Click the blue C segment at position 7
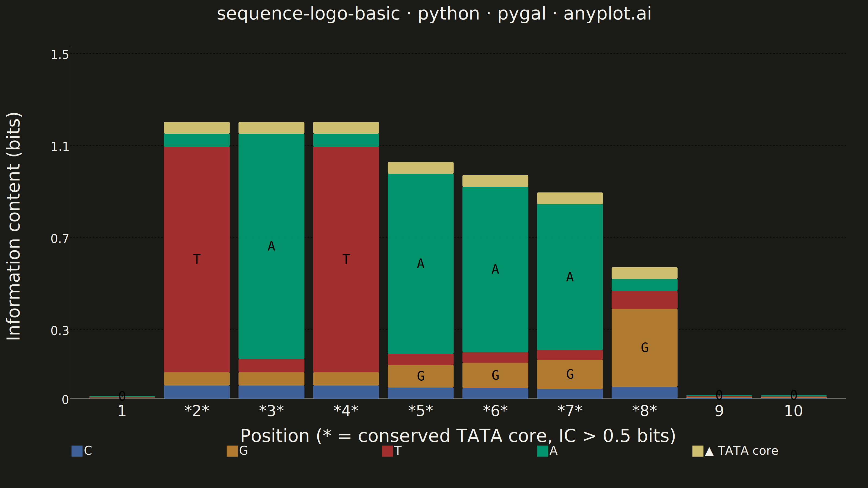The height and width of the screenshot is (488, 868). tap(570, 394)
